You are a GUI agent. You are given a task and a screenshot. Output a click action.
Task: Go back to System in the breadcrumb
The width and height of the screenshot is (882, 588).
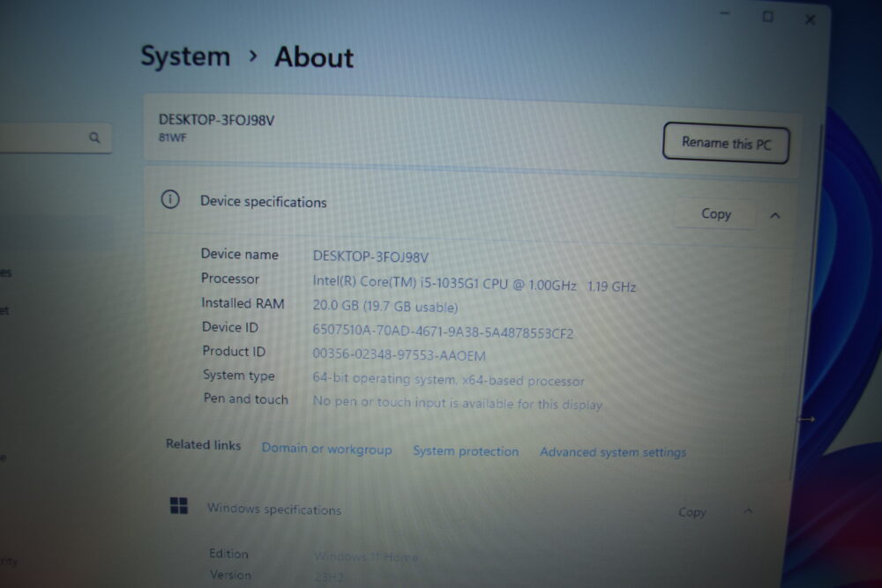click(185, 56)
